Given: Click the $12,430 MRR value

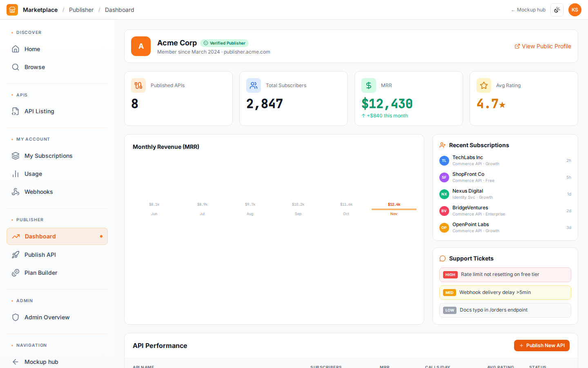Looking at the screenshot, I should tap(387, 104).
